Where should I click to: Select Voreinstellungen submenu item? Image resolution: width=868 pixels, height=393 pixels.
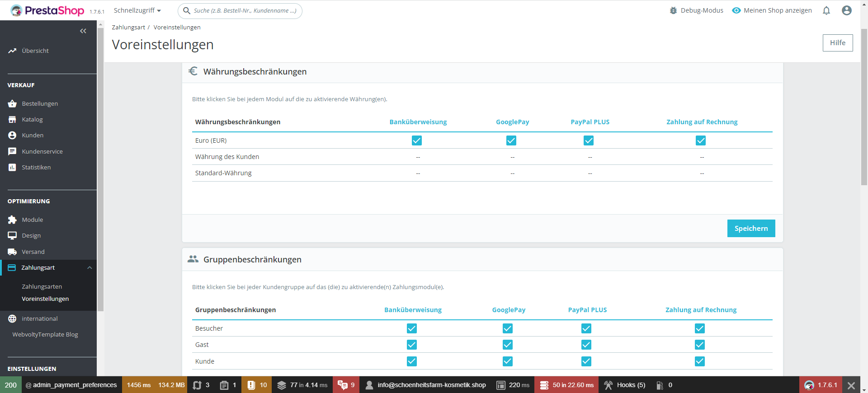pyautogui.click(x=45, y=299)
